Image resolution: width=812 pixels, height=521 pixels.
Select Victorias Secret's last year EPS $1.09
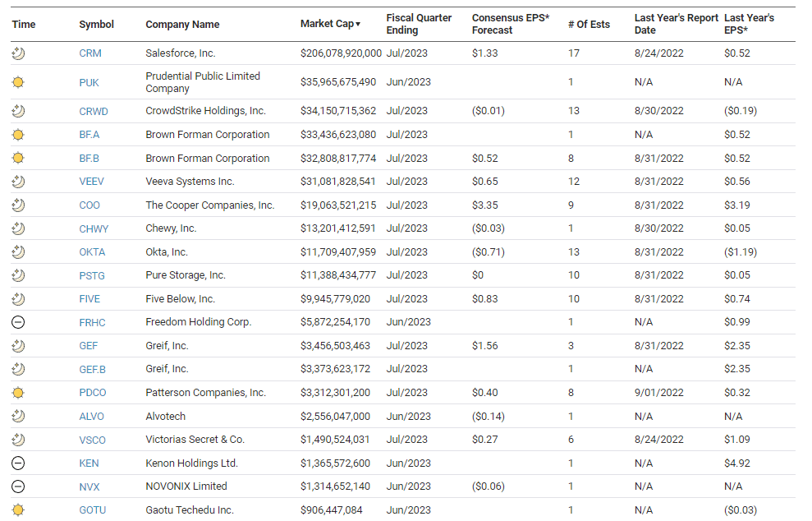coord(737,440)
